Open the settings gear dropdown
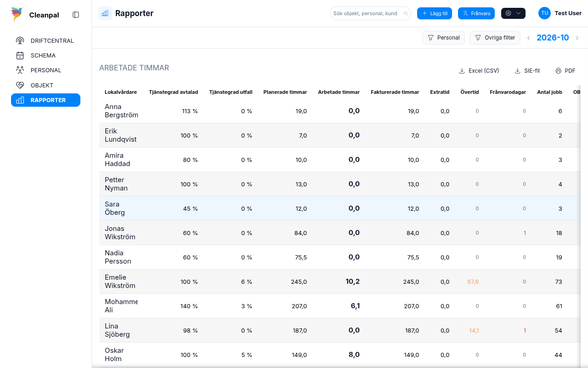The width and height of the screenshot is (588, 368). (x=513, y=13)
